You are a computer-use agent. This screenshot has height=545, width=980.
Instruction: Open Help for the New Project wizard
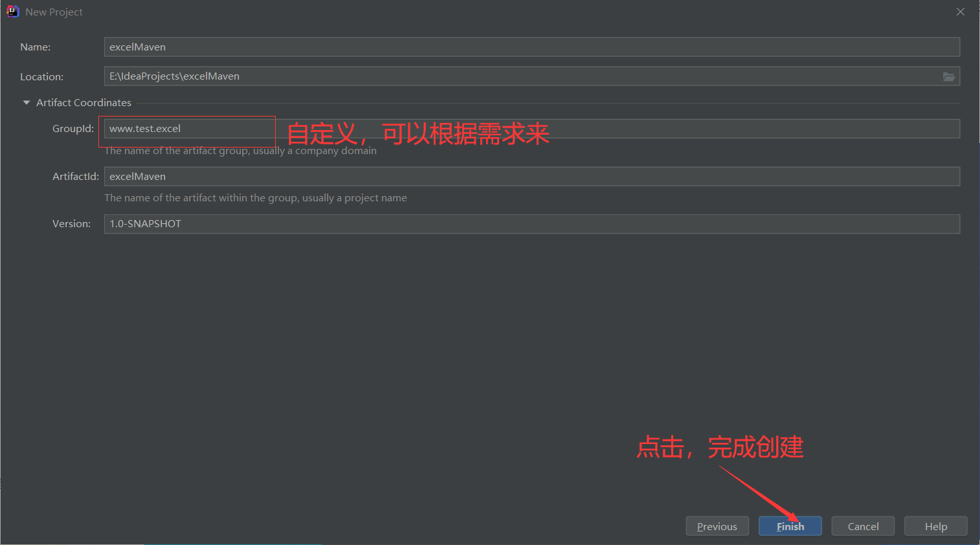tap(935, 526)
